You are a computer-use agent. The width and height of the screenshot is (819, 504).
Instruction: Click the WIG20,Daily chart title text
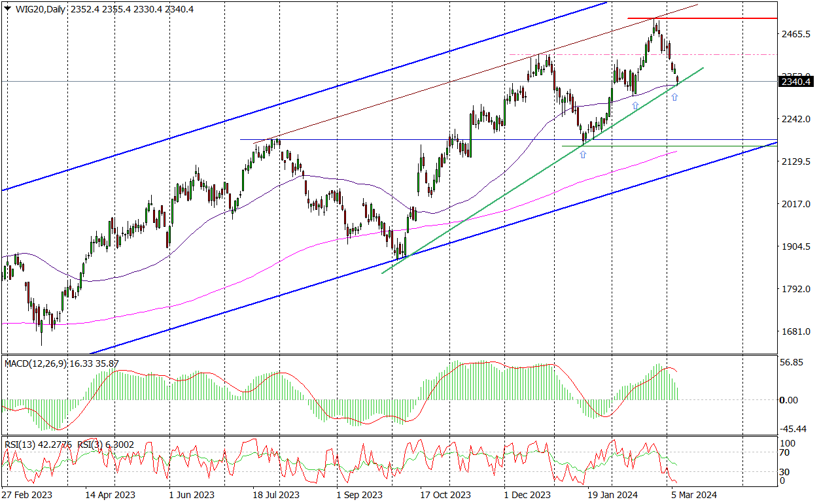(x=39, y=9)
